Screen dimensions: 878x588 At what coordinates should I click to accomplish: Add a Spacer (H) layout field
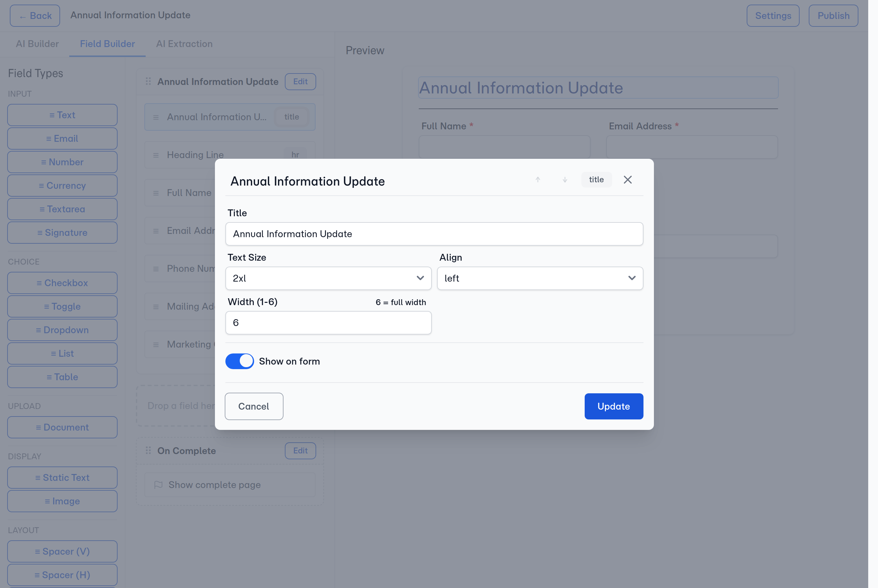point(62,575)
